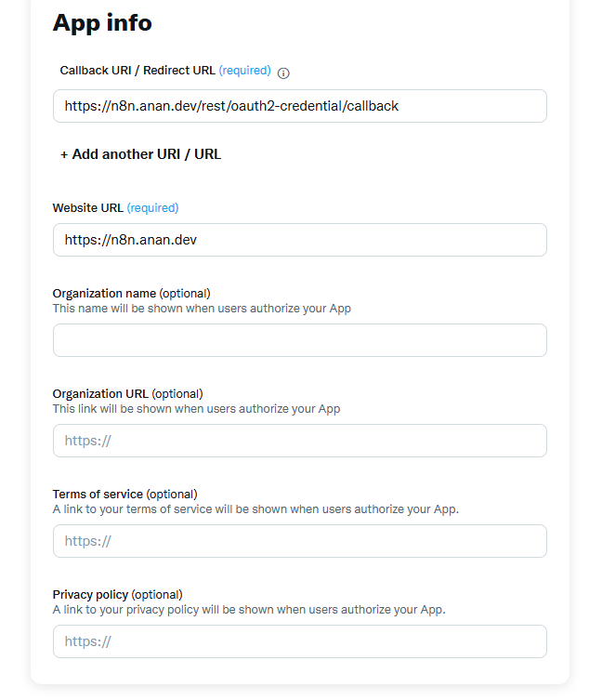The width and height of the screenshot is (589, 700).
Task: Click the 'Website URL' label text
Action: pos(88,208)
